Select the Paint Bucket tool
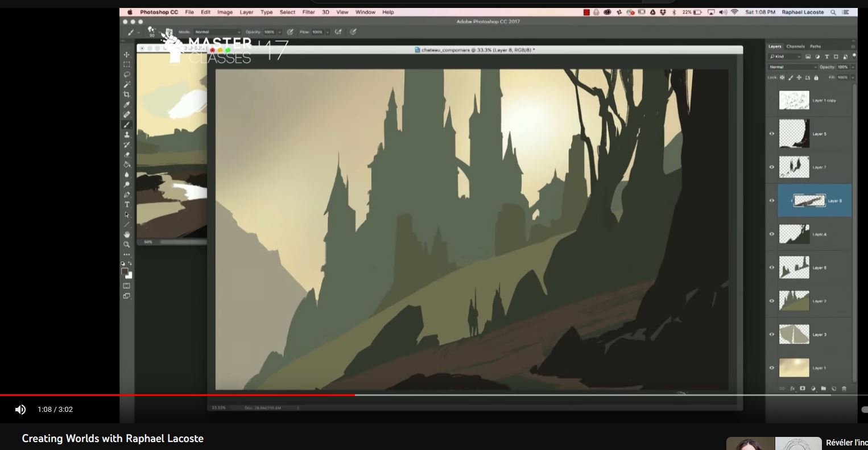868x450 pixels. (x=127, y=164)
